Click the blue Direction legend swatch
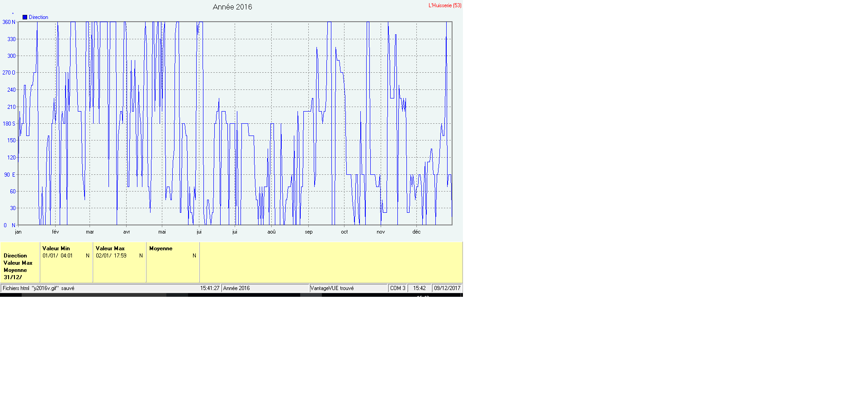Image resolution: width=868 pixels, height=407 pixels. coord(25,17)
